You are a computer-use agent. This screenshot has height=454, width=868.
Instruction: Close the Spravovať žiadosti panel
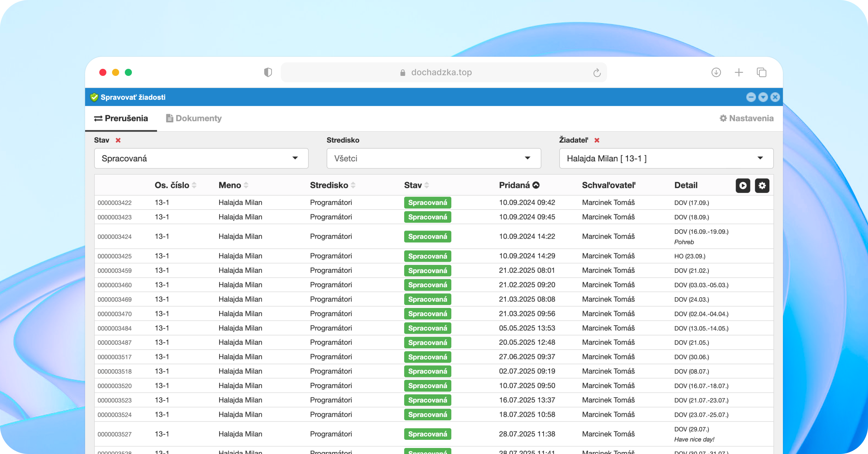775,97
